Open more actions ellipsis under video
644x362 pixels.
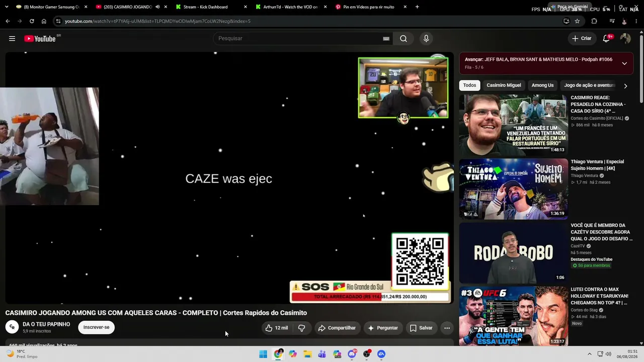click(x=447, y=328)
